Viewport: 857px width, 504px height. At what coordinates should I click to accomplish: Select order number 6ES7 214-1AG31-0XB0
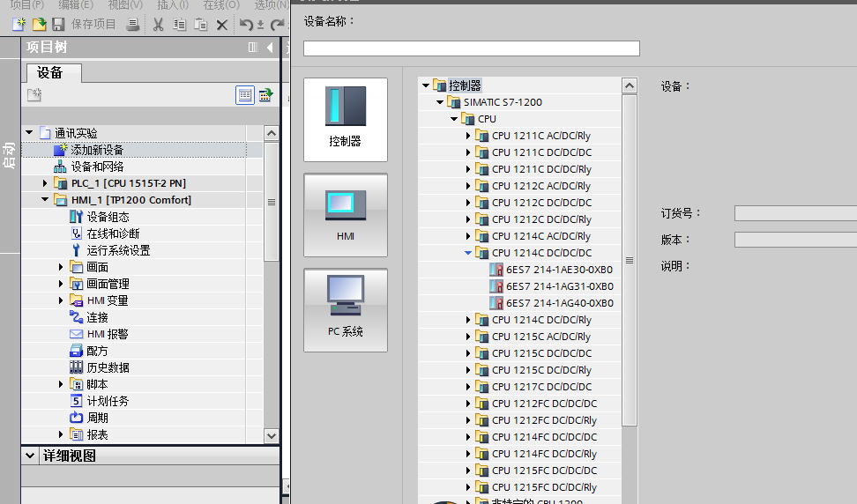click(x=559, y=286)
